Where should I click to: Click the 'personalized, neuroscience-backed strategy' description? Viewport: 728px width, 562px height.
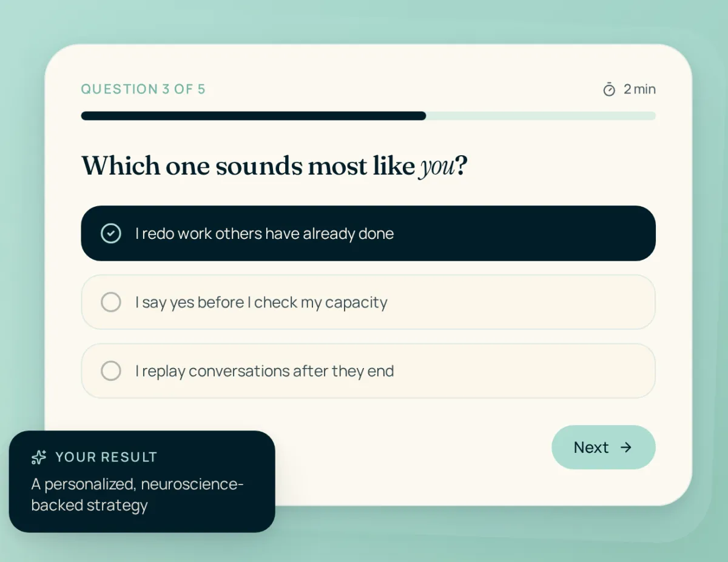pos(138,495)
